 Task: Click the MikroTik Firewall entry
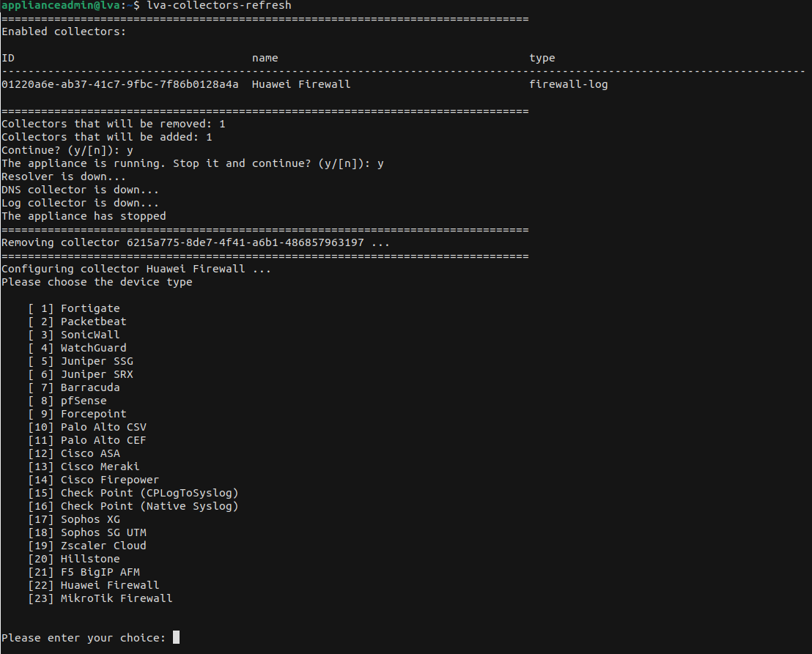click(x=117, y=598)
